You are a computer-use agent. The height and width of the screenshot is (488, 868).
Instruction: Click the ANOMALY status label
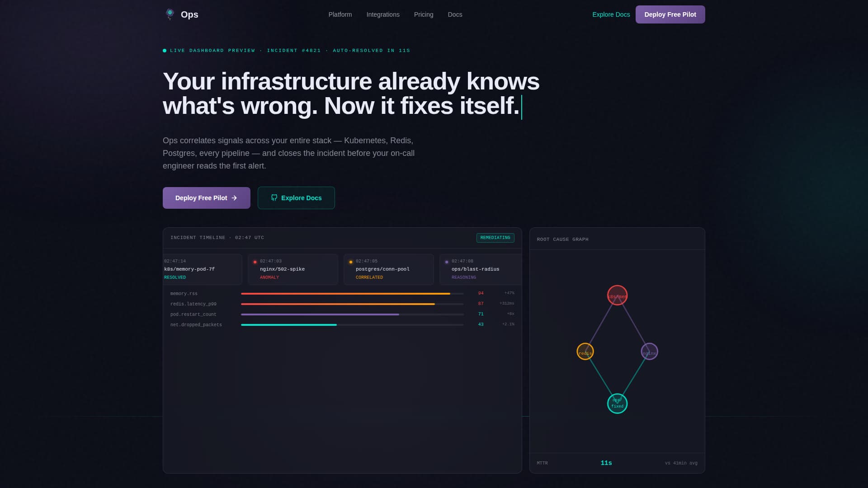(x=269, y=277)
